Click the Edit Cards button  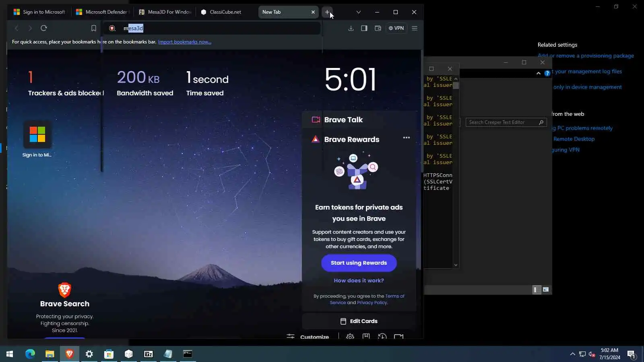[359, 321]
